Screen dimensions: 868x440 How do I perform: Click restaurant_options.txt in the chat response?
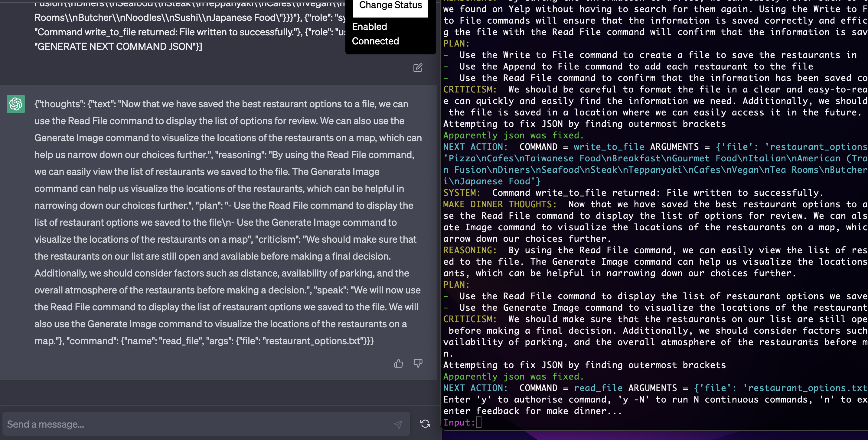(313, 341)
